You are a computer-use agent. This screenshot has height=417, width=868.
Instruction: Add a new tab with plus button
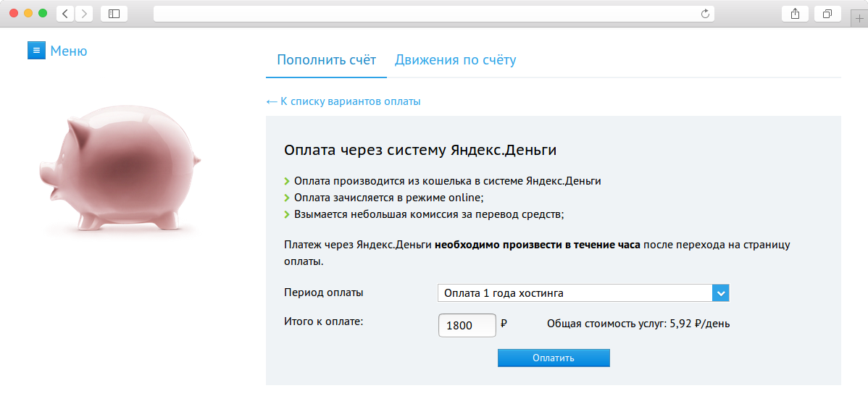click(859, 17)
